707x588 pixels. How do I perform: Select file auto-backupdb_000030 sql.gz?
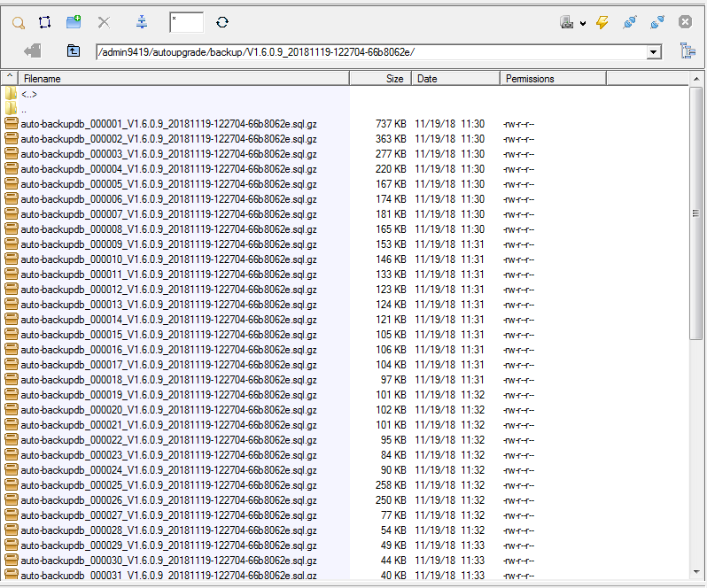pyautogui.click(x=168, y=561)
